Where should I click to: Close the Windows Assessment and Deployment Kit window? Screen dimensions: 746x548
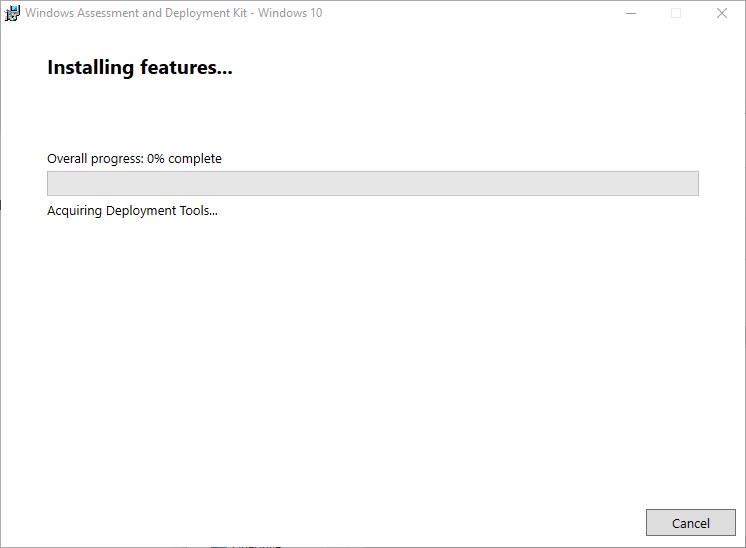tap(722, 13)
